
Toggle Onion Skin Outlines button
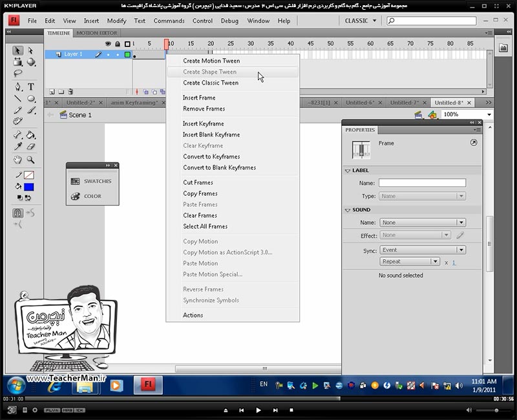(x=154, y=92)
